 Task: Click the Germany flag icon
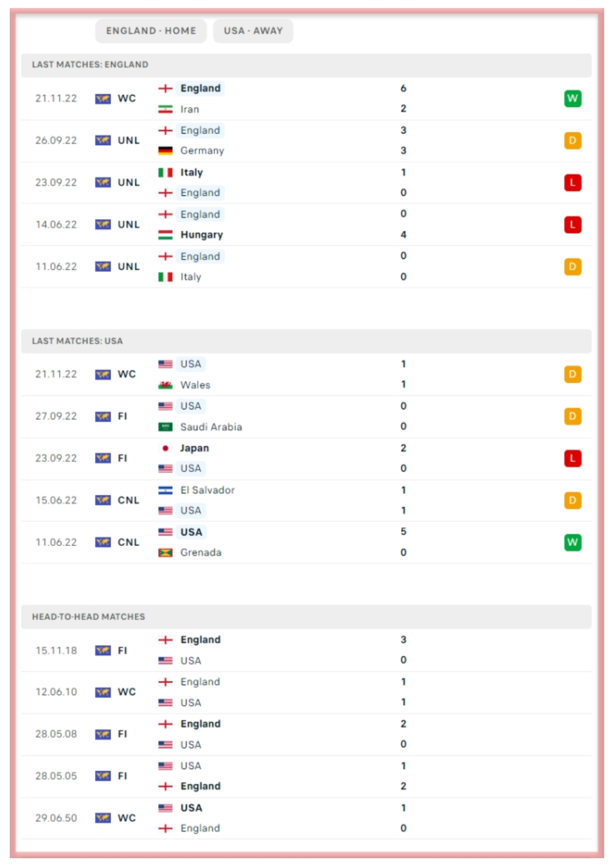(166, 151)
